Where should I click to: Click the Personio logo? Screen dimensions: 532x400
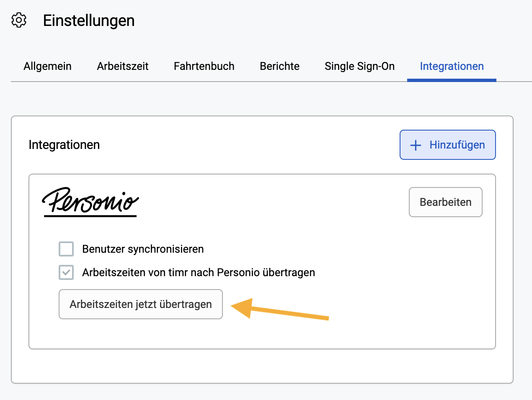(90, 202)
